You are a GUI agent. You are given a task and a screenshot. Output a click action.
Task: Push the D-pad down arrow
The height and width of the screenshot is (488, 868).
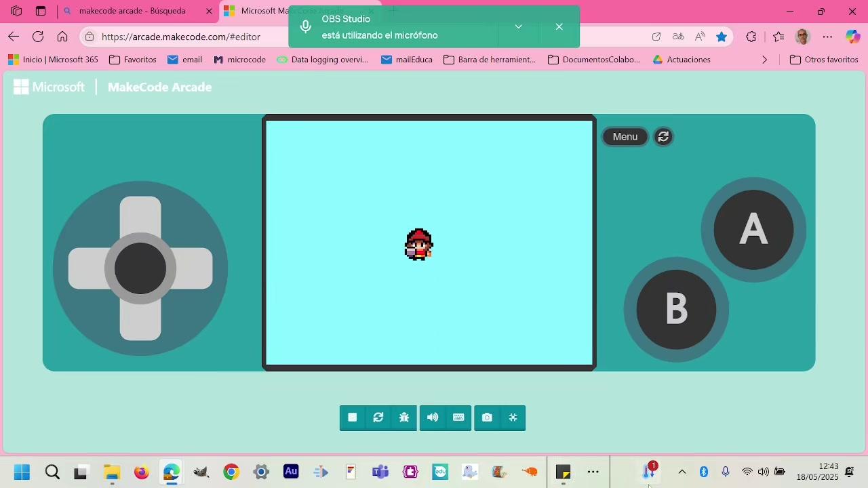140,321
